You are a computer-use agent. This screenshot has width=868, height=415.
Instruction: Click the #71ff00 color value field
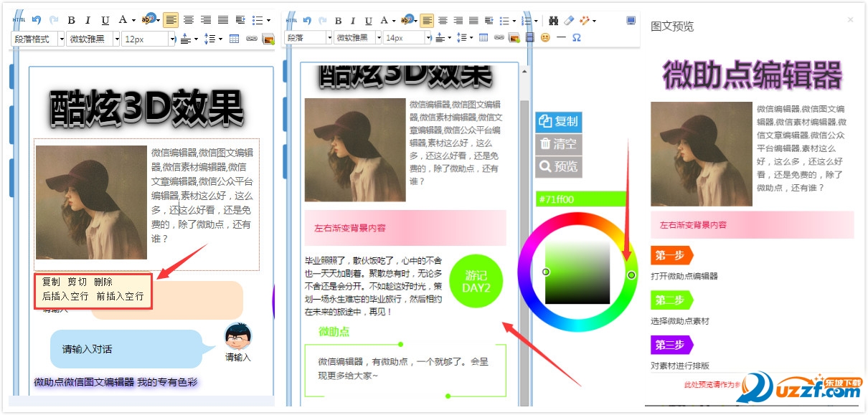click(x=580, y=199)
